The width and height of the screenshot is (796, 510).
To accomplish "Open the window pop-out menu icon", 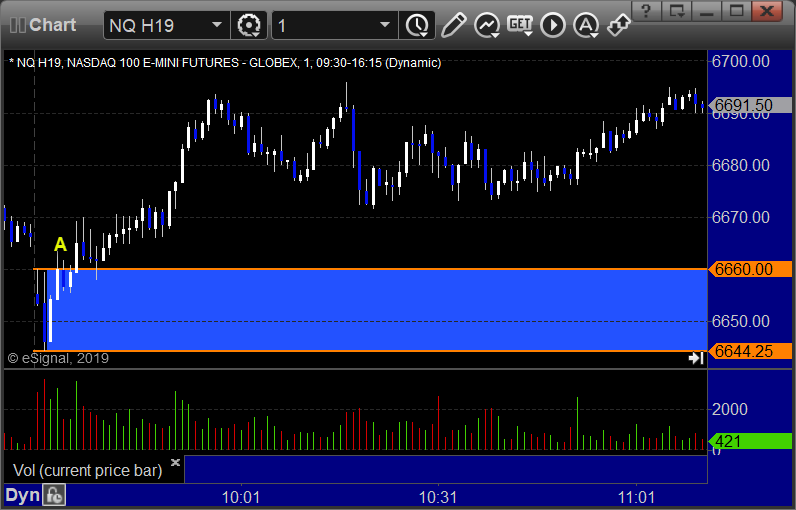I will [x=677, y=10].
